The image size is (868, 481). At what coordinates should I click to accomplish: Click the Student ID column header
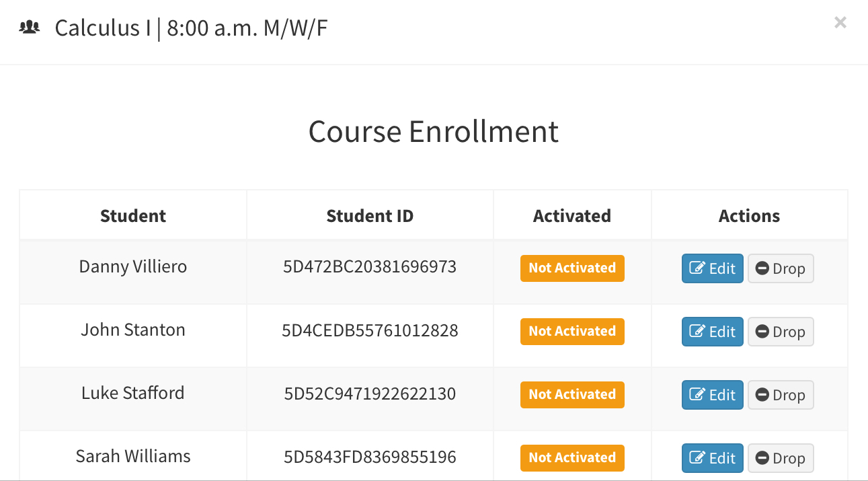(370, 216)
